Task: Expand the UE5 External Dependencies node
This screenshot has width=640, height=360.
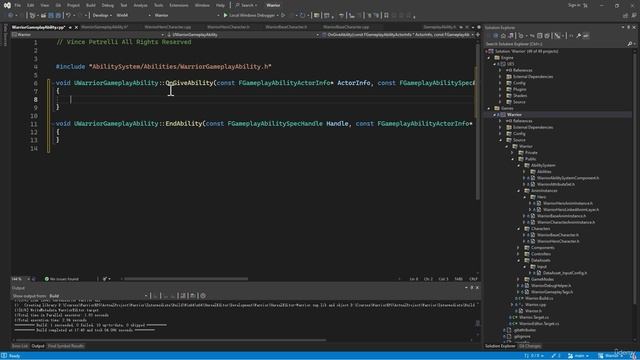Action: coord(500,77)
